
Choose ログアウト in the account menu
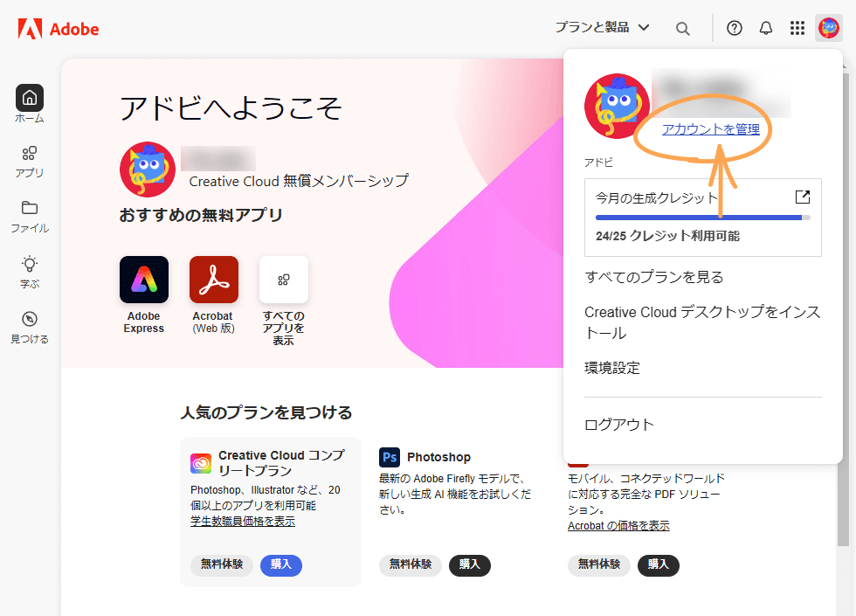(x=619, y=425)
